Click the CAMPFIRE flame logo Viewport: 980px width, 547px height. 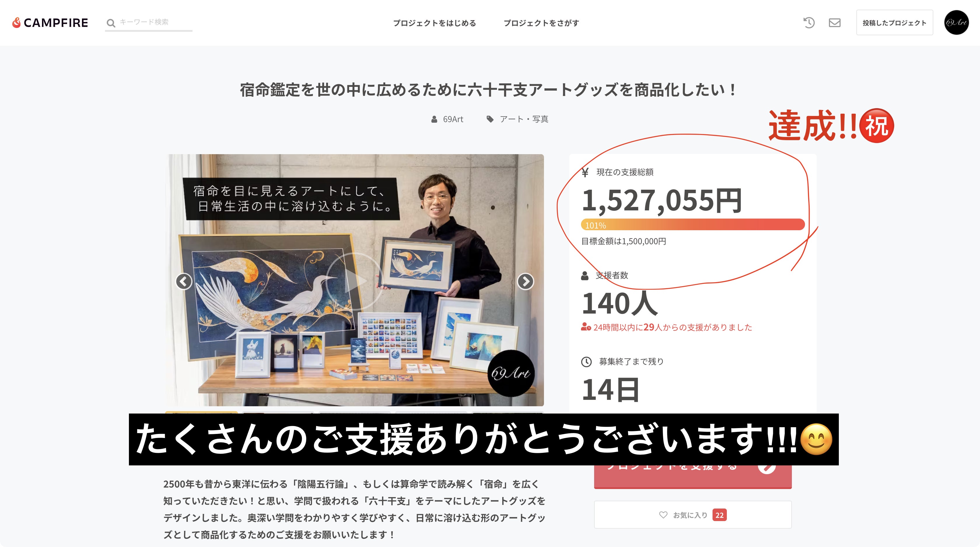click(50, 23)
